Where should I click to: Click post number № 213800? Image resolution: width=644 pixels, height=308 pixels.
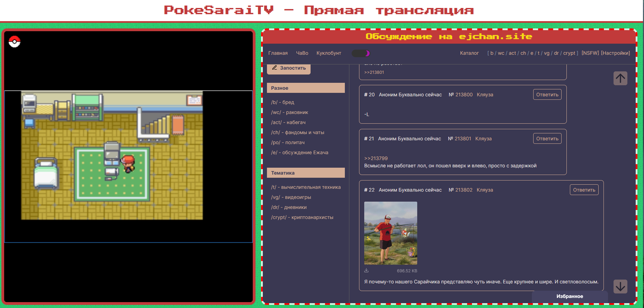[x=460, y=95]
